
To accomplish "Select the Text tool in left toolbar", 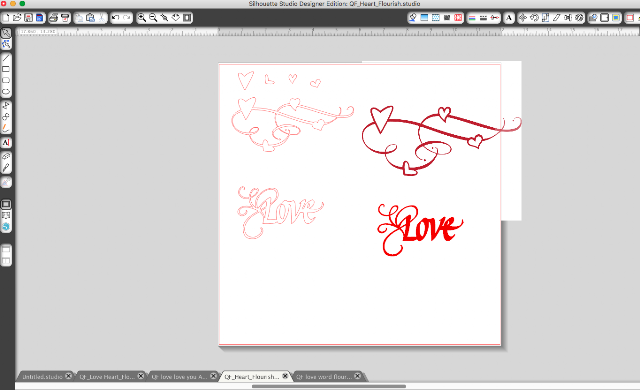I will pyautogui.click(x=6, y=142).
